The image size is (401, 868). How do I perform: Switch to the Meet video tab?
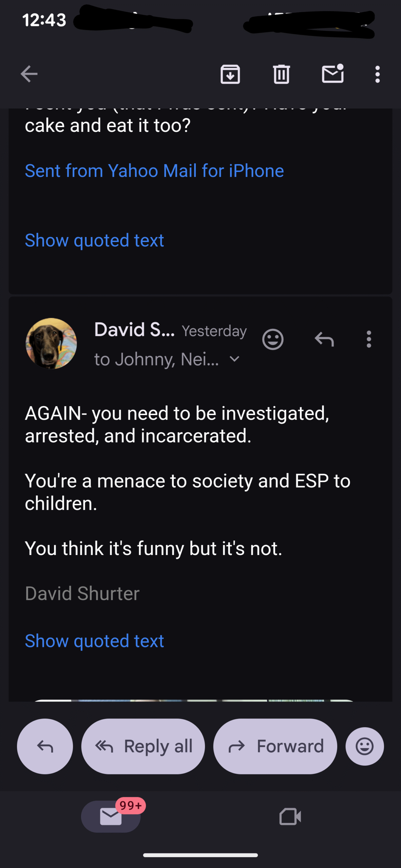coord(290,816)
